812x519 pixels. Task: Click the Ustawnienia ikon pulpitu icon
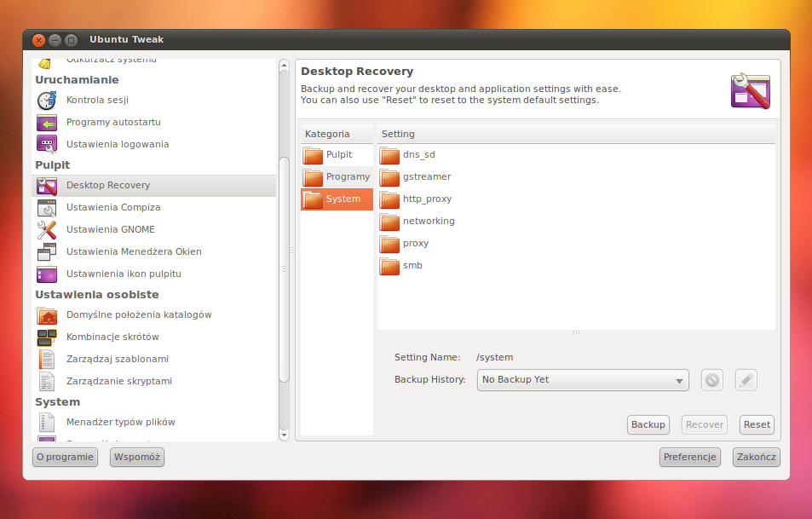47,274
